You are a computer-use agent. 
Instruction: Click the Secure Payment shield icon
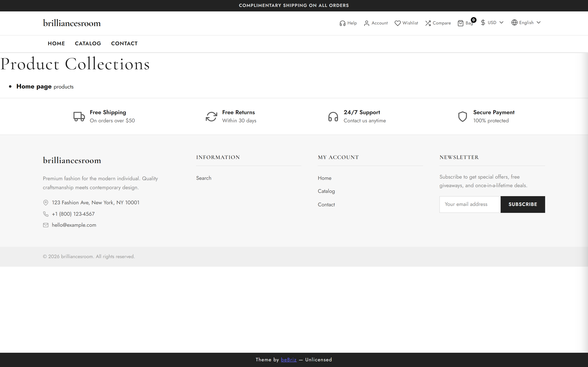click(x=462, y=116)
